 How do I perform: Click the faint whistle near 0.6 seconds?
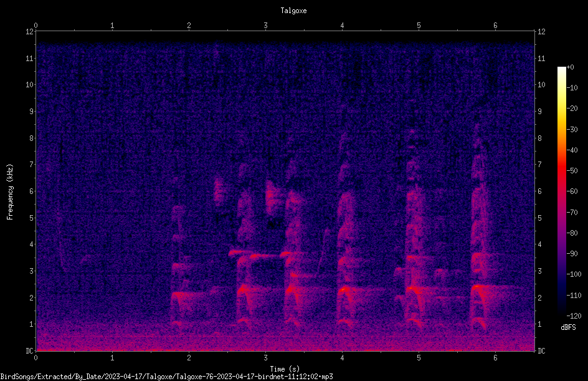pyautogui.click(x=86, y=257)
